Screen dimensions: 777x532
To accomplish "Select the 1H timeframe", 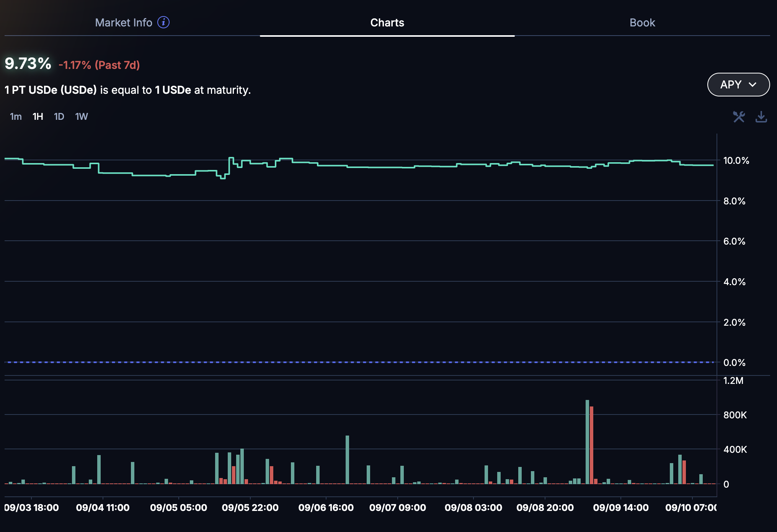I will click(38, 116).
